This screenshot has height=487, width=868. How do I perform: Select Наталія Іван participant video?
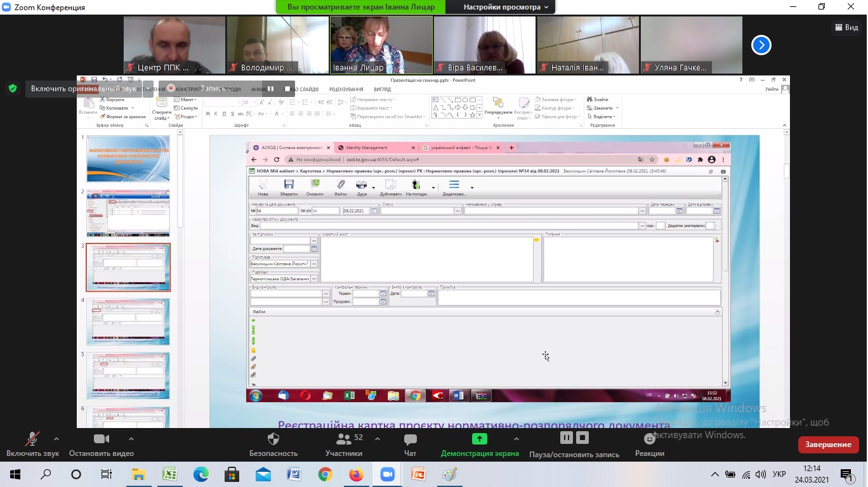click(588, 45)
